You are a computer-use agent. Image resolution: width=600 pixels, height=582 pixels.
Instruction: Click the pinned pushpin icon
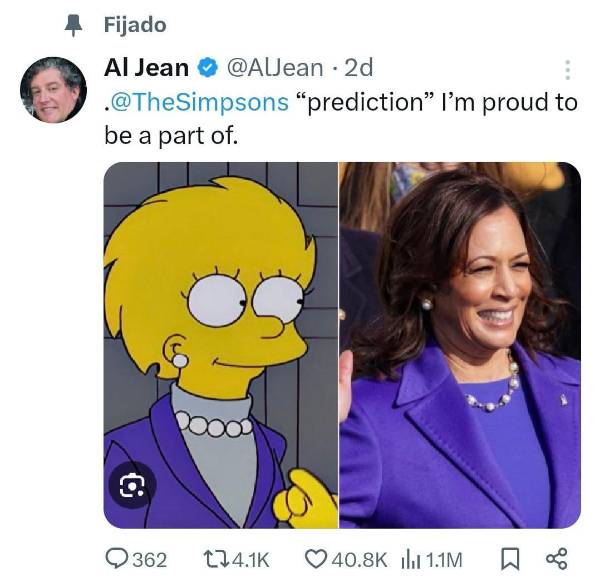tap(73, 26)
